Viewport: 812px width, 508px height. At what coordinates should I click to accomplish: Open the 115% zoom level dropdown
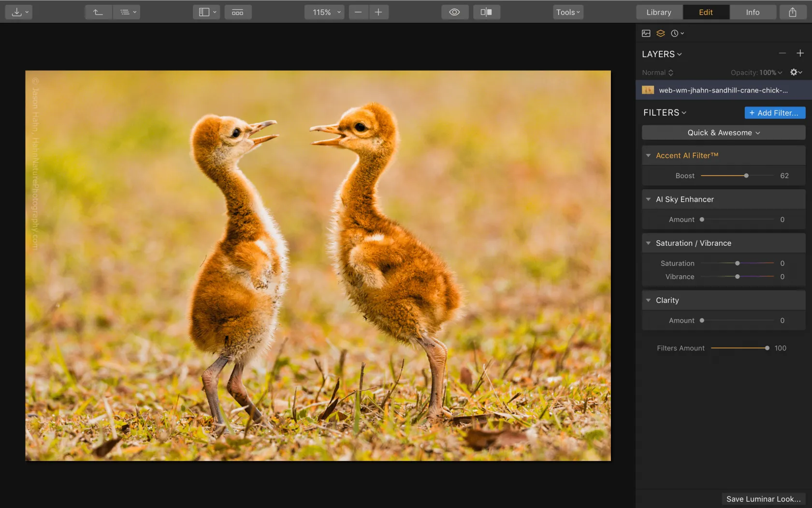pyautogui.click(x=324, y=12)
